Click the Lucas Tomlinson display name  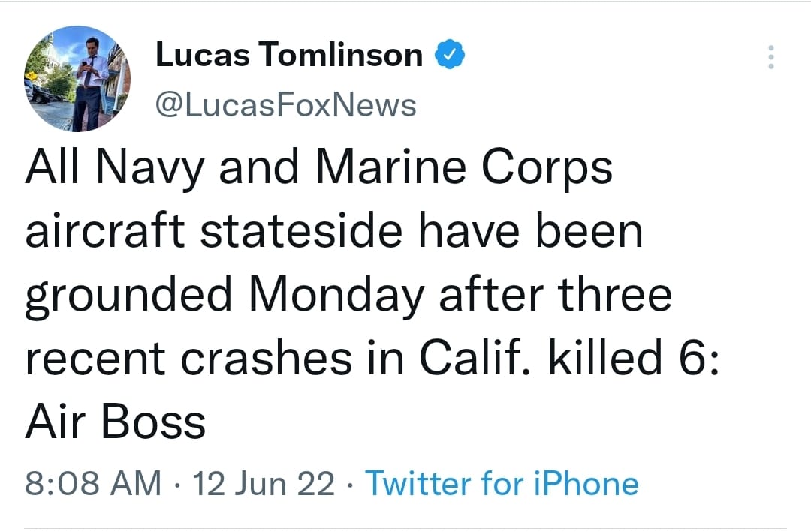(289, 56)
